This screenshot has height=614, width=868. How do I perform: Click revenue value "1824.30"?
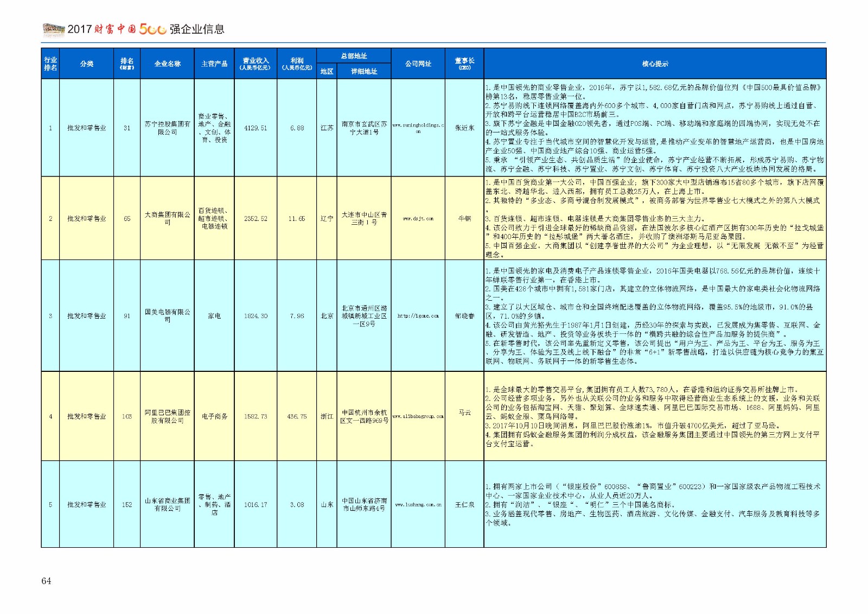256,315
